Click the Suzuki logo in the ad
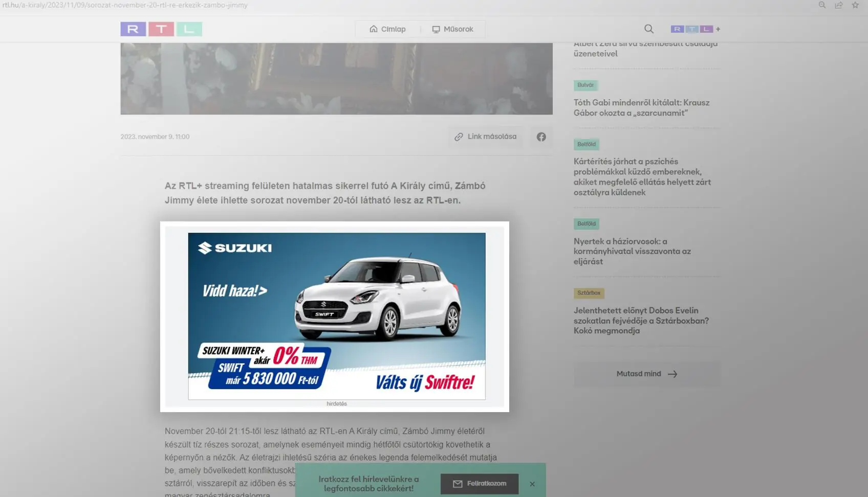 click(x=235, y=248)
